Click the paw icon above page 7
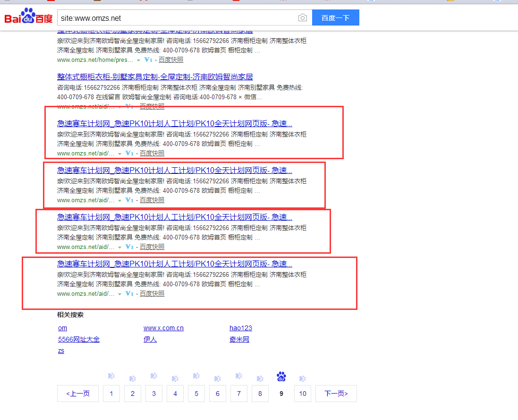The width and height of the screenshot is (518, 420). (239, 376)
